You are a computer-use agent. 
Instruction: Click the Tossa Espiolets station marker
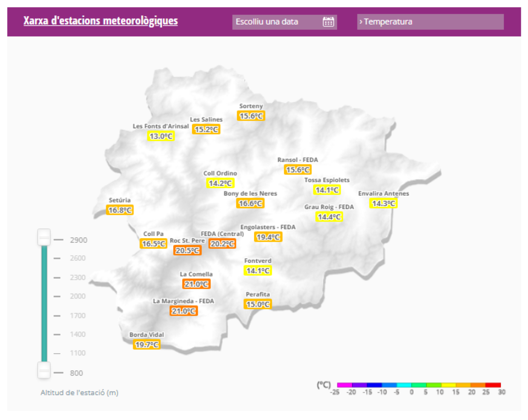pyautogui.click(x=327, y=189)
